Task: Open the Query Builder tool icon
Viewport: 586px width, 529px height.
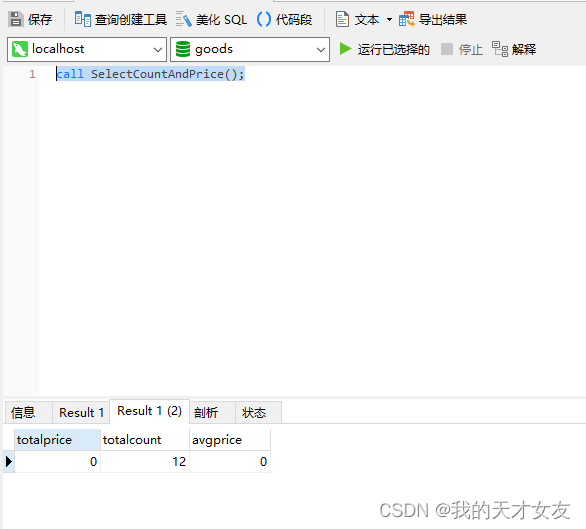Action: (82, 19)
